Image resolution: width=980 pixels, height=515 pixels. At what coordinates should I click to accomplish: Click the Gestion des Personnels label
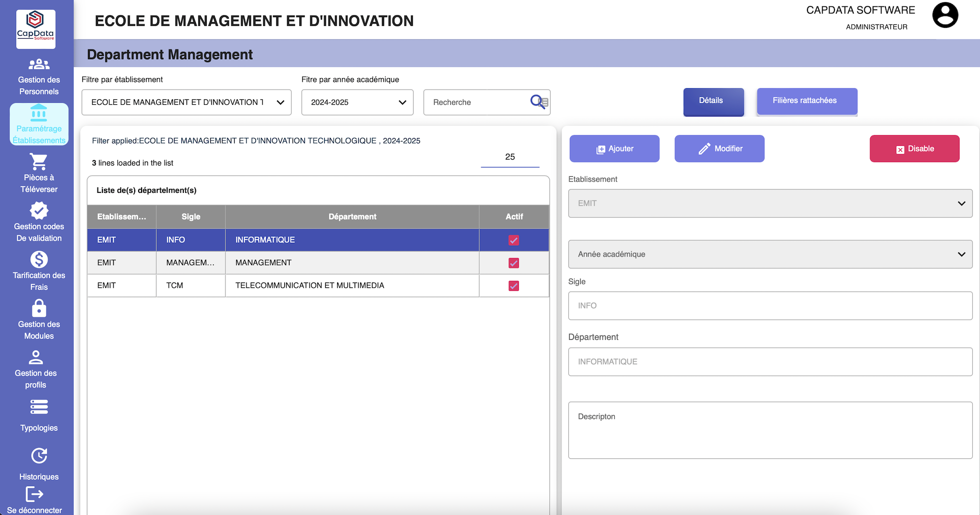(39, 86)
